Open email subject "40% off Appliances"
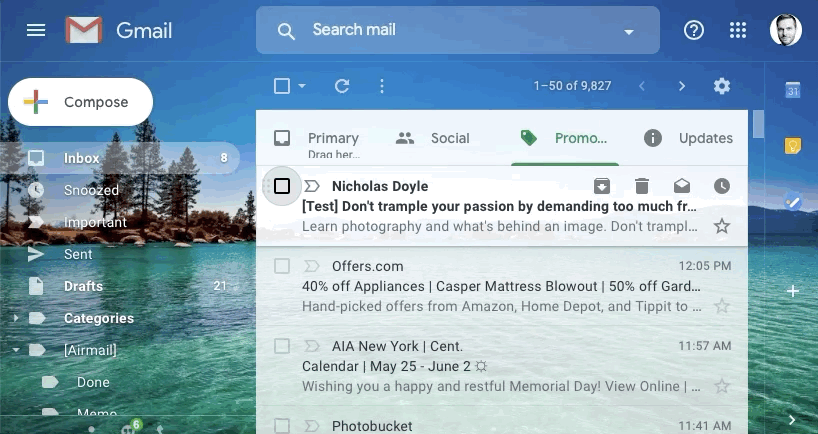 [501, 286]
